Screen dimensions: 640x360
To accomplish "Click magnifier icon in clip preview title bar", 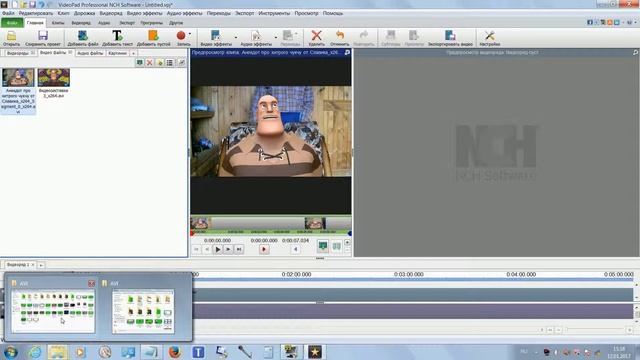I will click(347, 52).
